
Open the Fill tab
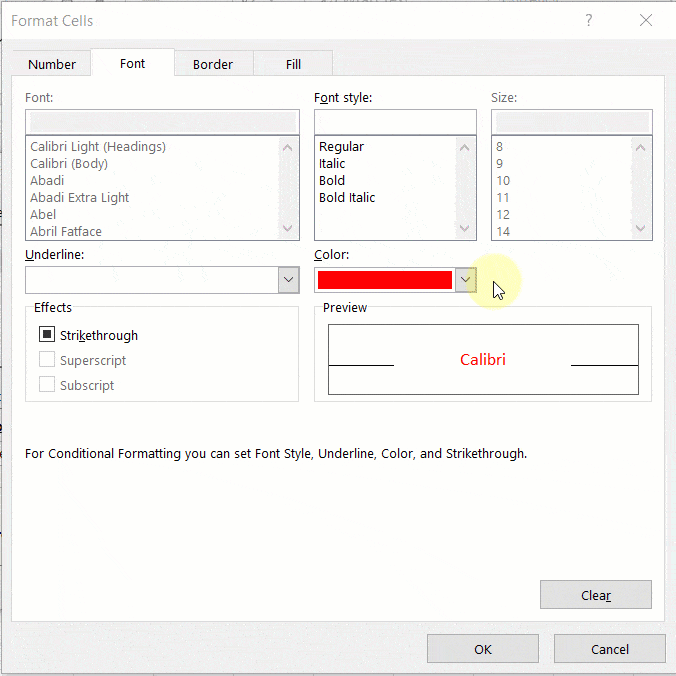tap(293, 64)
